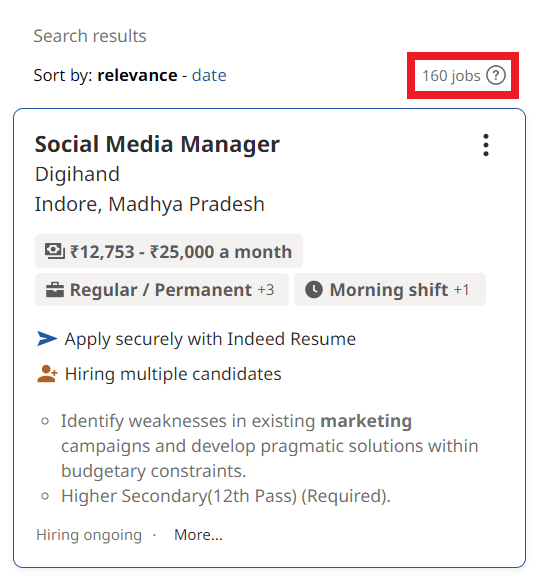540x583 pixels.
Task: Click the ₹12,753 - ₹25,000 a month salary tag
Action: pyautogui.click(x=169, y=251)
